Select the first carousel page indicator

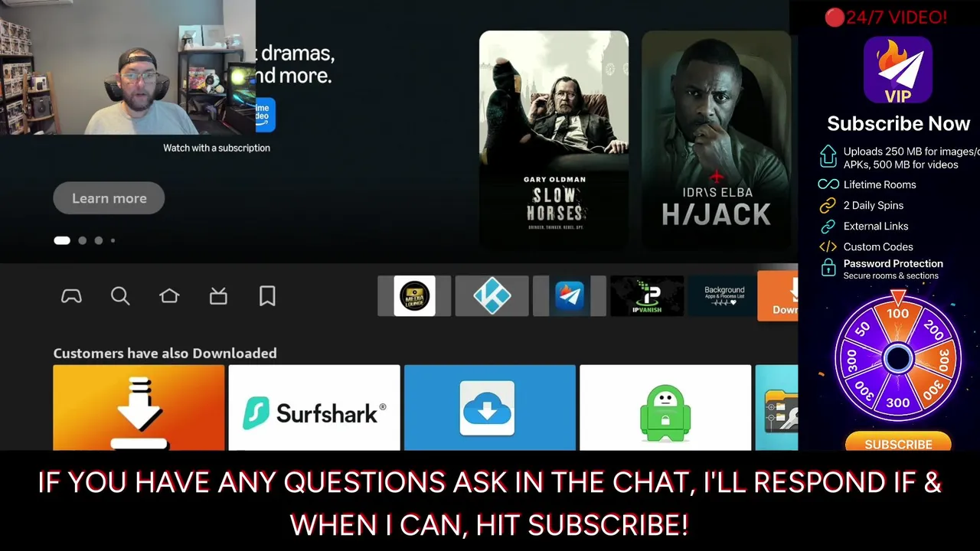62,240
